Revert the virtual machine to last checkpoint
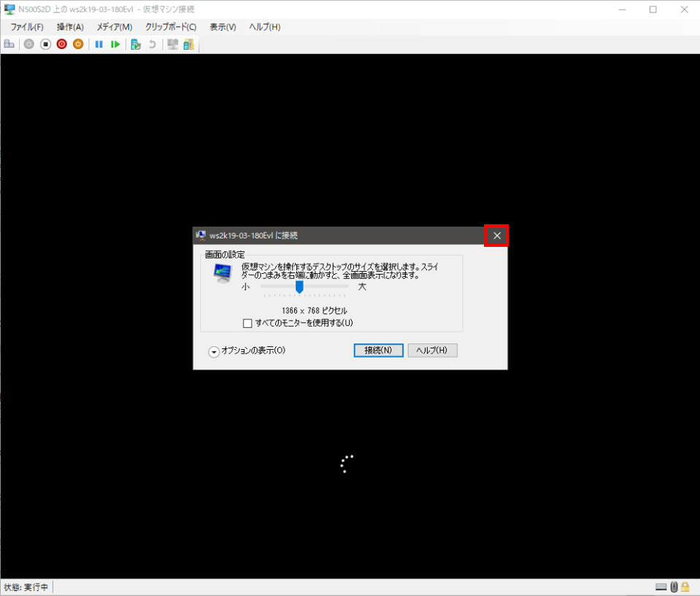This screenshot has height=596, width=700. pos(153,45)
